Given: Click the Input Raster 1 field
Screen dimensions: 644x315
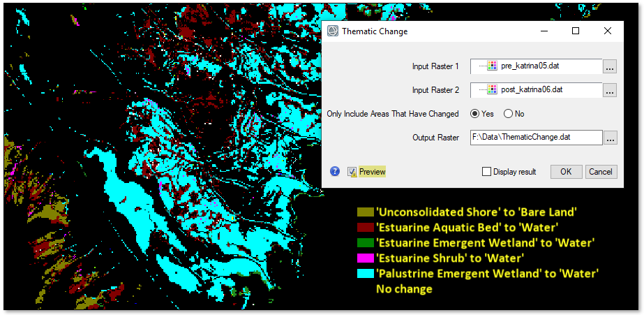Looking at the screenshot, I should pos(536,66).
